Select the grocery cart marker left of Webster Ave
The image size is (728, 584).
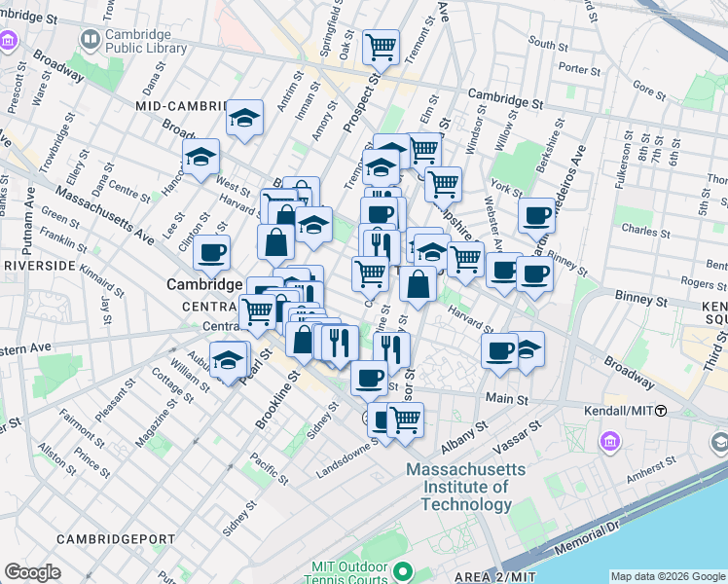click(x=465, y=260)
